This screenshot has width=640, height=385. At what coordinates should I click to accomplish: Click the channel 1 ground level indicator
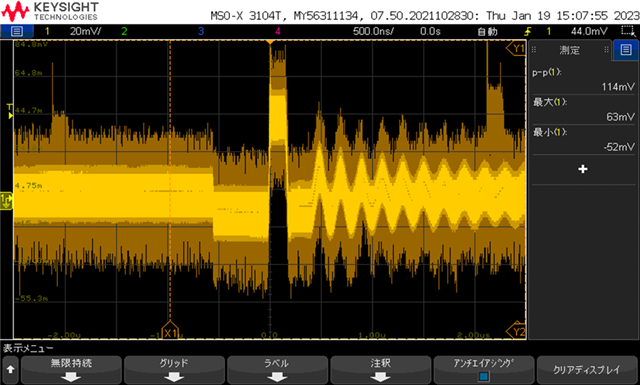[x=6, y=200]
